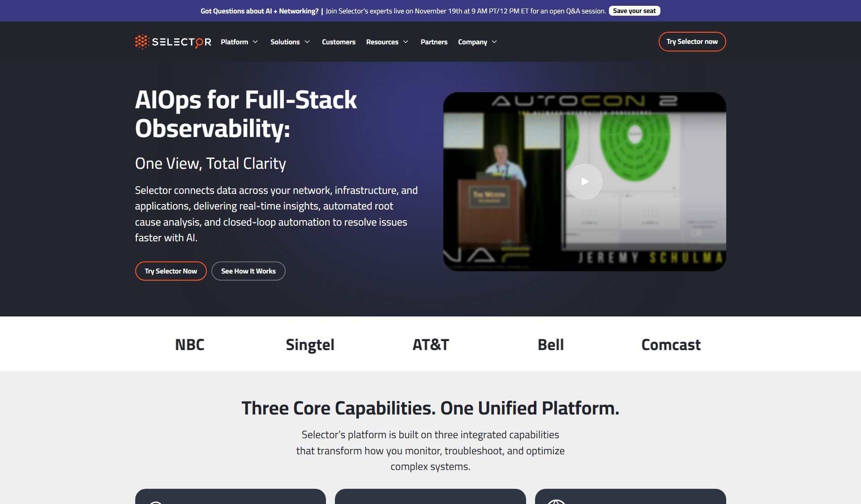Click the Save your seat button
861x504 pixels.
coord(634,10)
